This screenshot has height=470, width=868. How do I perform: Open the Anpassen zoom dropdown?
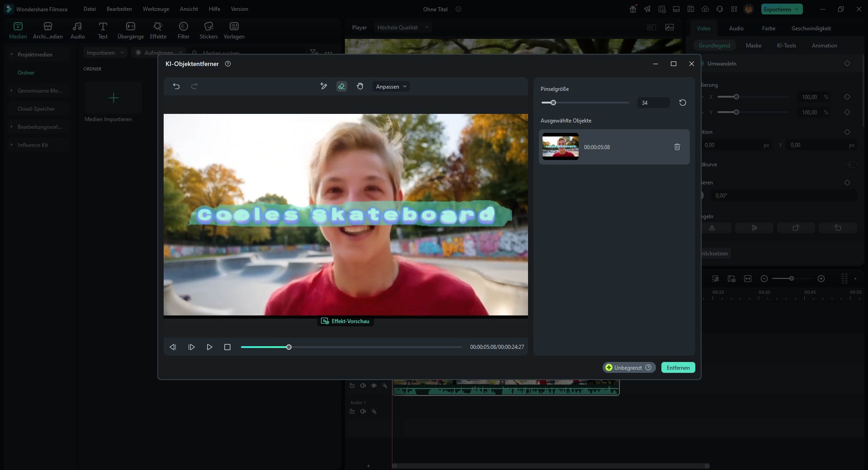point(391,87)
